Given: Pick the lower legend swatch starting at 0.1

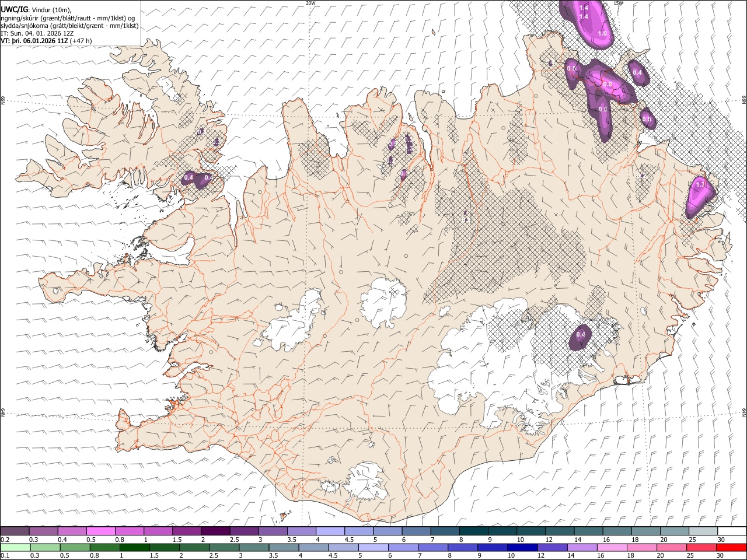Looking at the screenshot, I should pos(15,547).
